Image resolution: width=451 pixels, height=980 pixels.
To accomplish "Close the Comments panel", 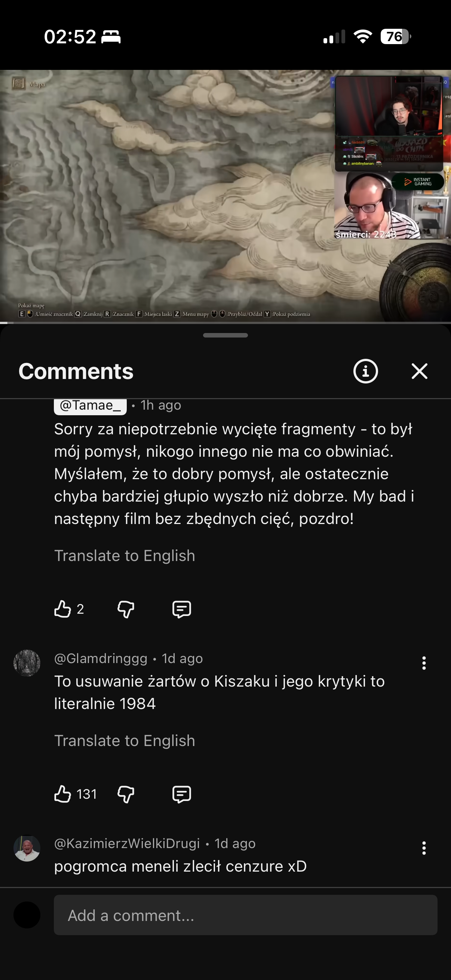I will pos(420,371).
